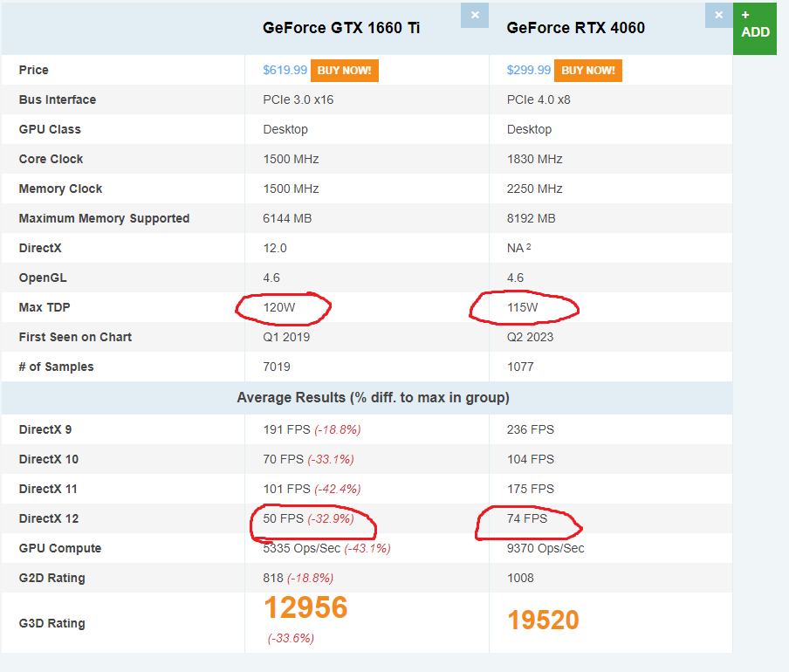Click the 70 FPS DirectX 10 result
The height and width of the screenshot is (672, 789).
[x=284, y=459]
